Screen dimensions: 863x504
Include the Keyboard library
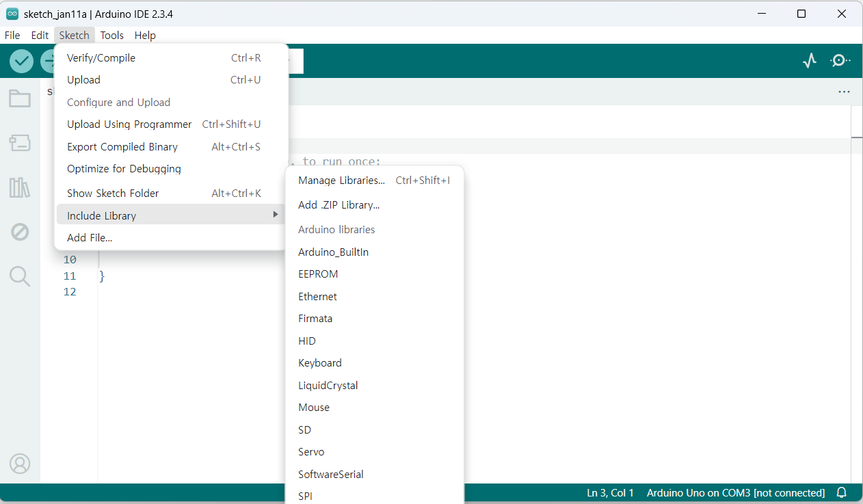point(374,363)
